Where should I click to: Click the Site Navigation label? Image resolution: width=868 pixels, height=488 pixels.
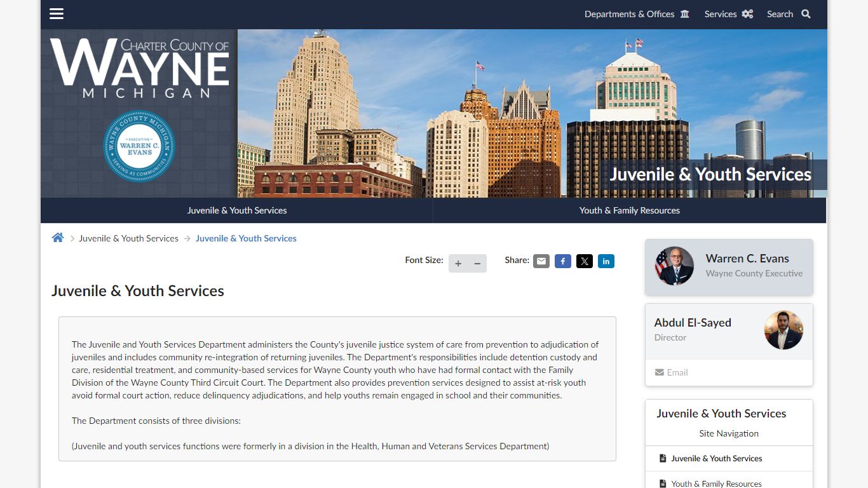729,433
